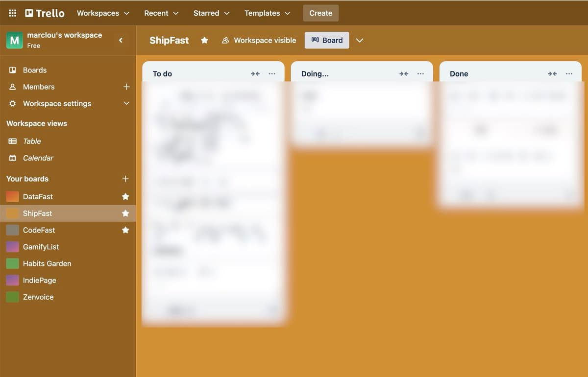Click the Habits Garden color thumbnail
The width and height of the screenshot is (588, 377).
pyautogui.click(x=13, y=263)
